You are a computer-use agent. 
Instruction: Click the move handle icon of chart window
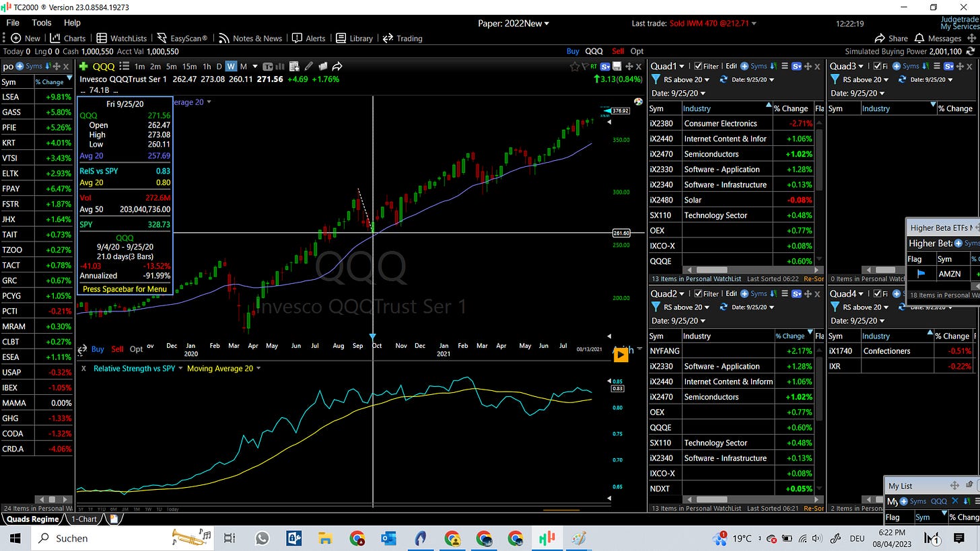[629, 66]
